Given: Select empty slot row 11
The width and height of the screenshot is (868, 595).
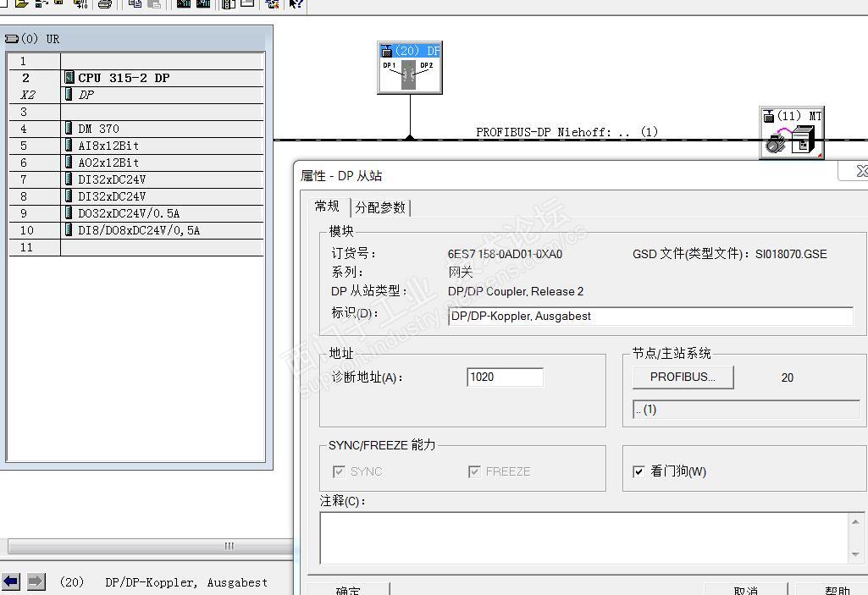Looking at the screenshot, I should click(x=135, y=247).
